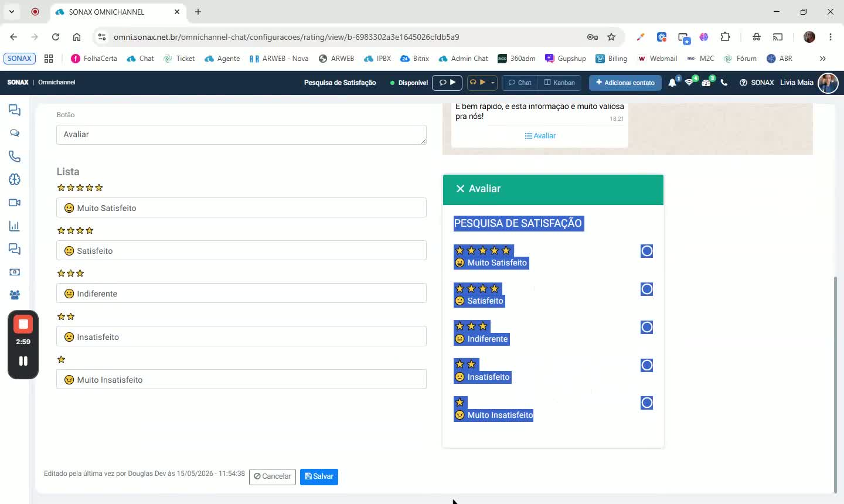Open the video camera sidebar icon

(x=15, y=203)
